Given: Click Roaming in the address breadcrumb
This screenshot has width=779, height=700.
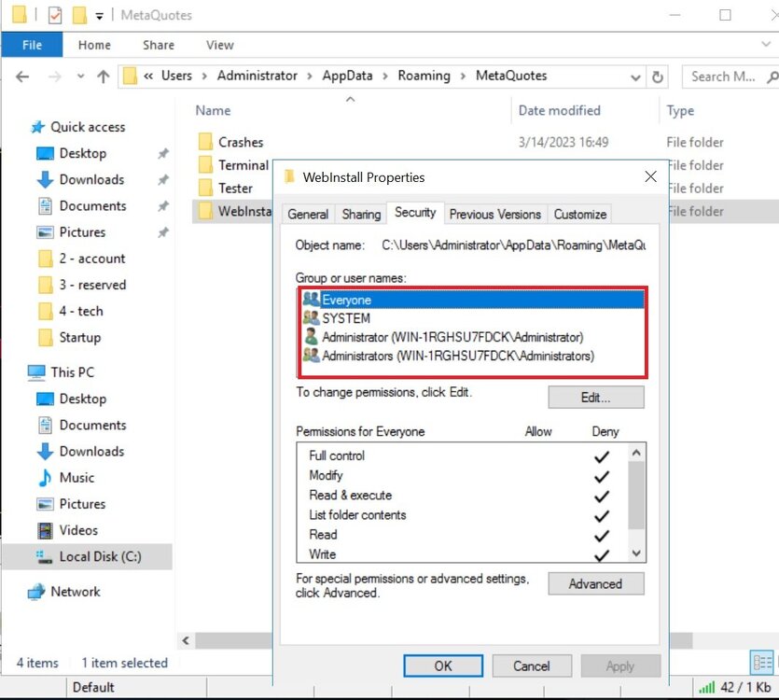Looking at the screenshot, I should point(424,76).
